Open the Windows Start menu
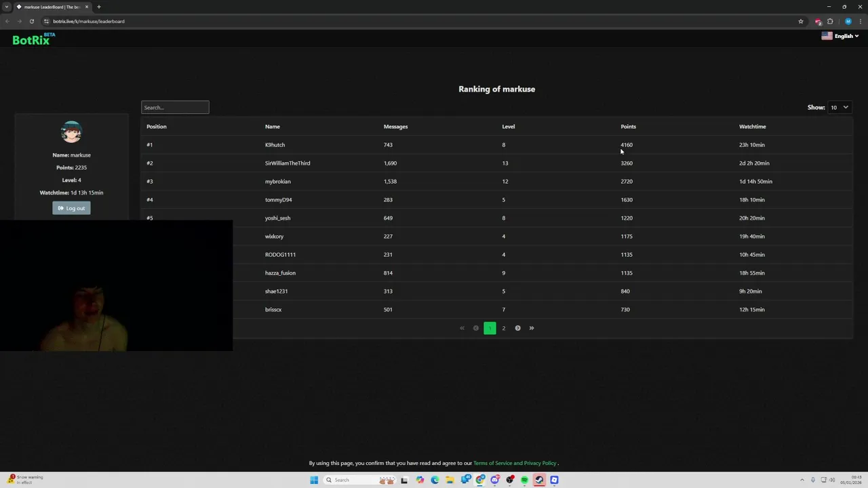Viewport: 868px width, 488px height. coord(314,480)
